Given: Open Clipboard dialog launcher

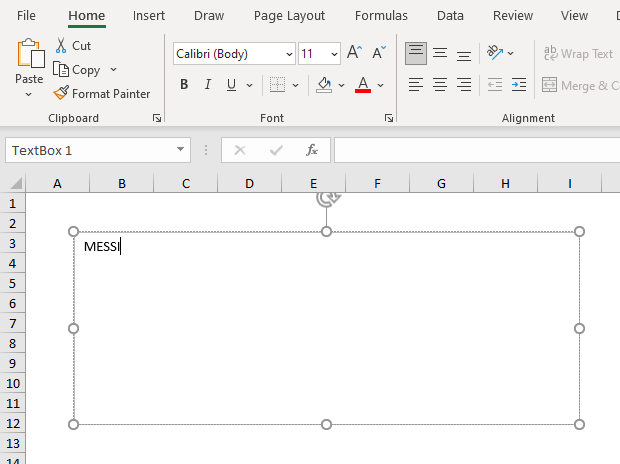Looking at the screenshot, I should (x=157, y=118).
